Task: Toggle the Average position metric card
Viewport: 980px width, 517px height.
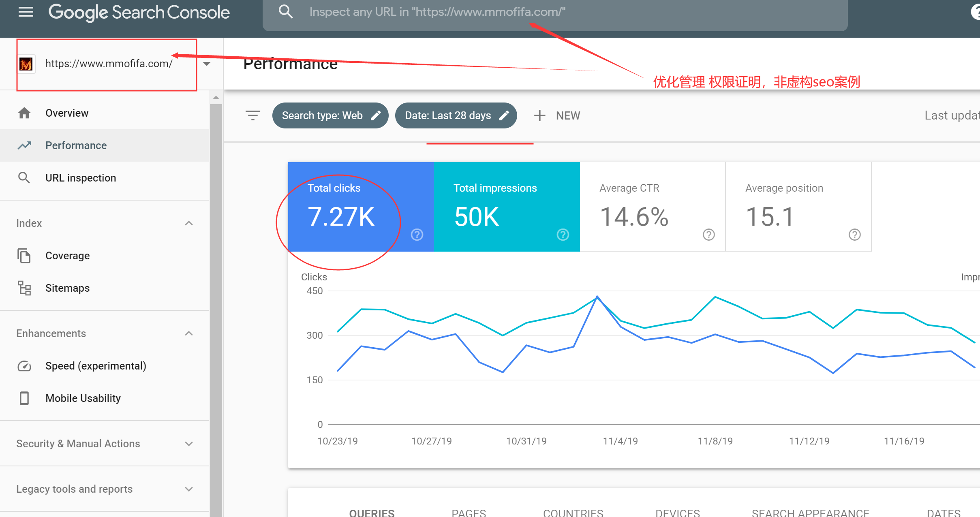Action: coord(798,207)
